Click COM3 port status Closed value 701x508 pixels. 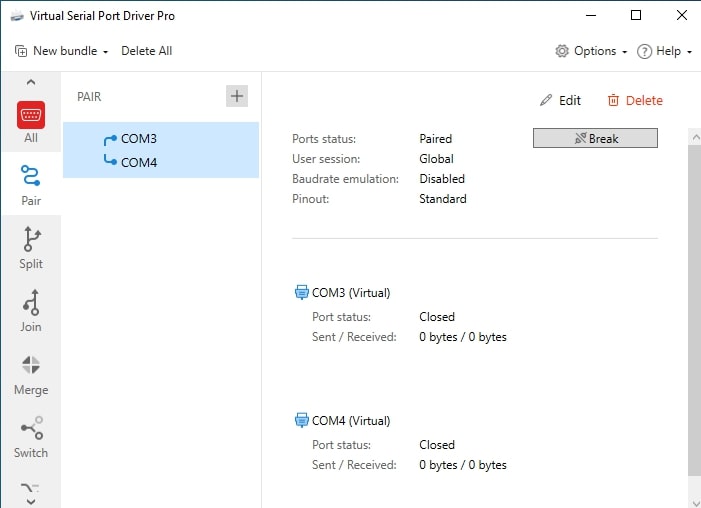coord(437,317)
